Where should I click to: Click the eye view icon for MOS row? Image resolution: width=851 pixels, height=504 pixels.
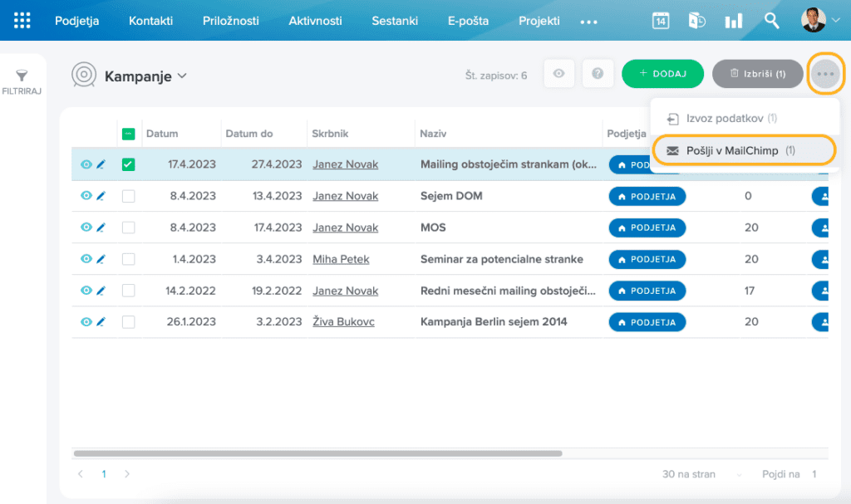click(86, 228)
